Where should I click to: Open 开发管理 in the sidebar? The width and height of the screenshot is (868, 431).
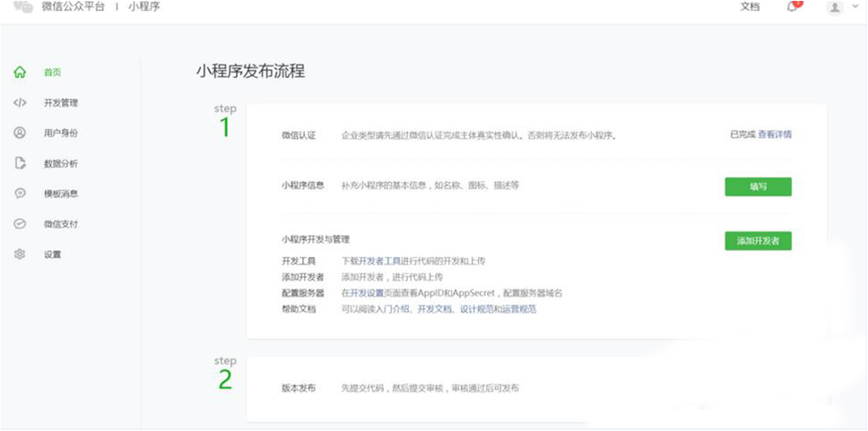(x=61, y=103)
